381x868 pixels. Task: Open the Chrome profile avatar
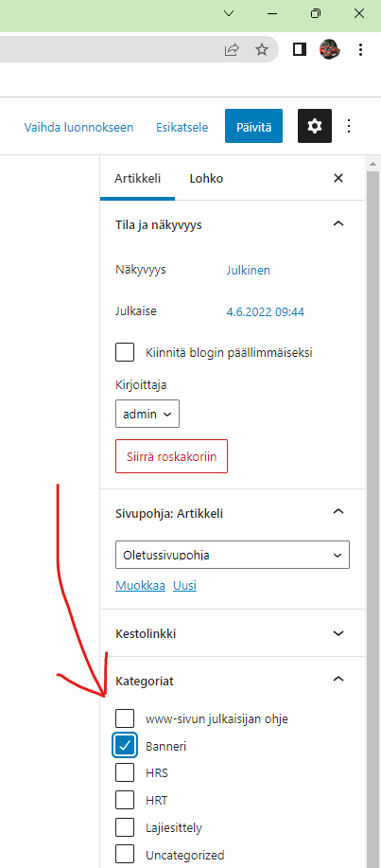pyautogui.click(x=330, y=50)
